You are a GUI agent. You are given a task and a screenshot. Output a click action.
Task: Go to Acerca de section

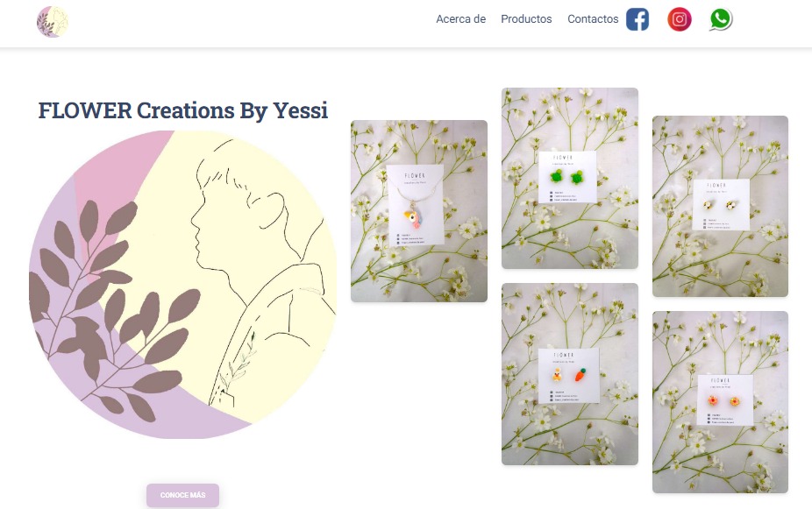[x=461, y=19]
